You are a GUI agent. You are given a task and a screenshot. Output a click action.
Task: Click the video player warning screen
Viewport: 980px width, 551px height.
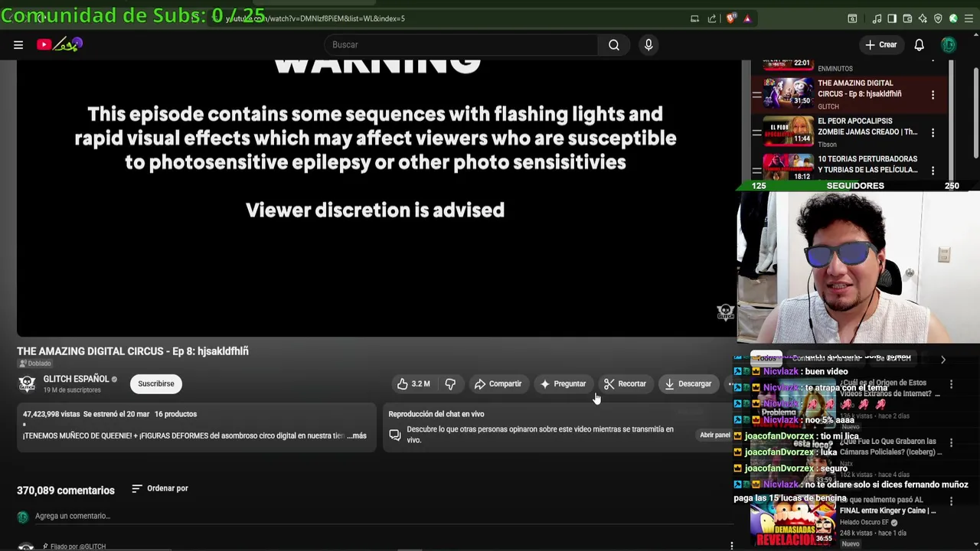pos(375,197)
